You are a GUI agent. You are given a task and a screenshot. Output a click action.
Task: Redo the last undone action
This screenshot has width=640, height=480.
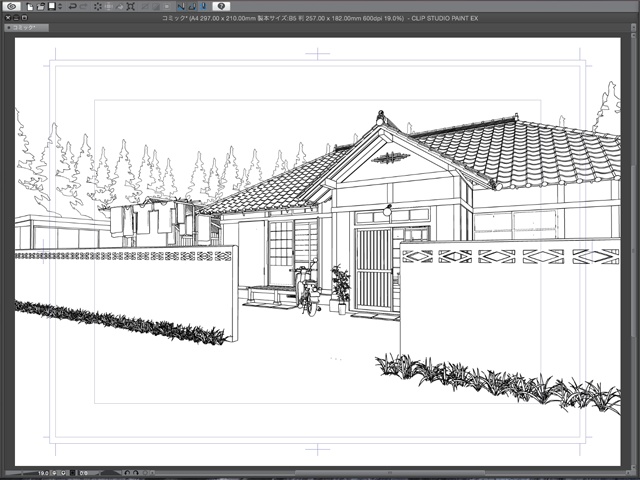point(84,7)
